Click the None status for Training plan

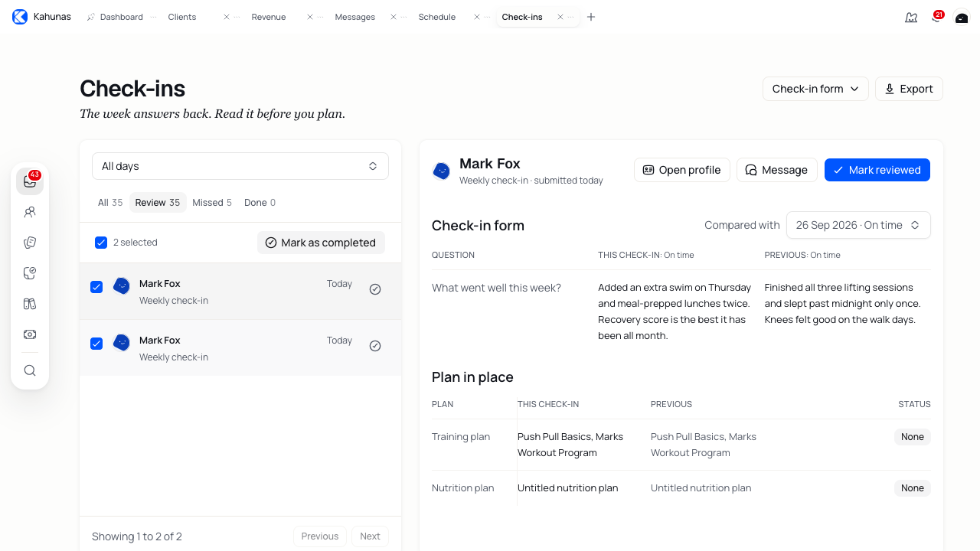913,437
